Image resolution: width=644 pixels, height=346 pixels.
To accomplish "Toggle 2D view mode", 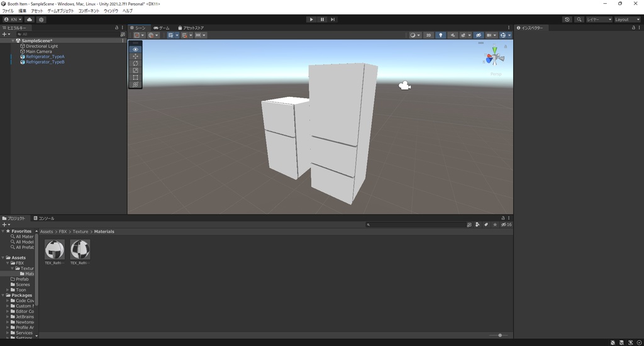I will point(428,35).
